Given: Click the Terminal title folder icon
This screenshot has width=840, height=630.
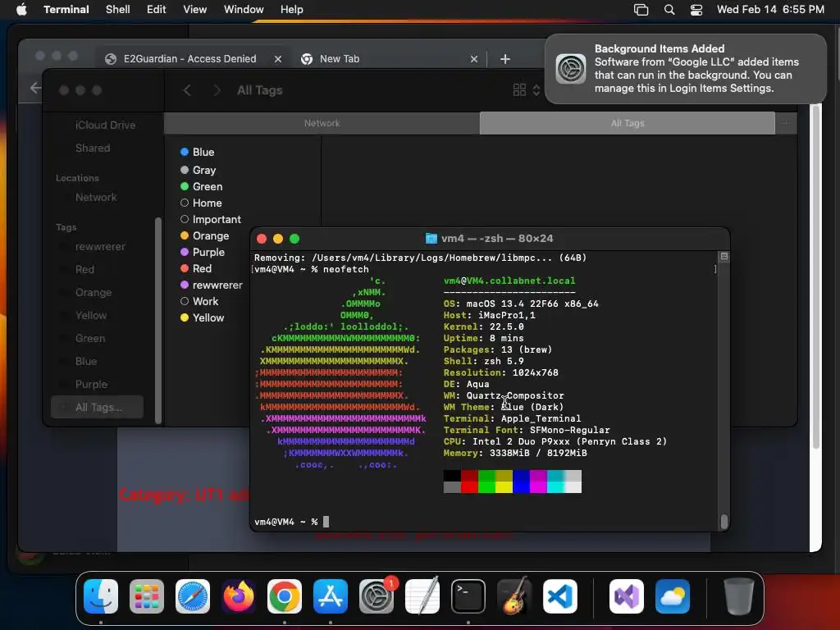Looking at the screenshot, I should pyautogui.click(x=431, y=239).
